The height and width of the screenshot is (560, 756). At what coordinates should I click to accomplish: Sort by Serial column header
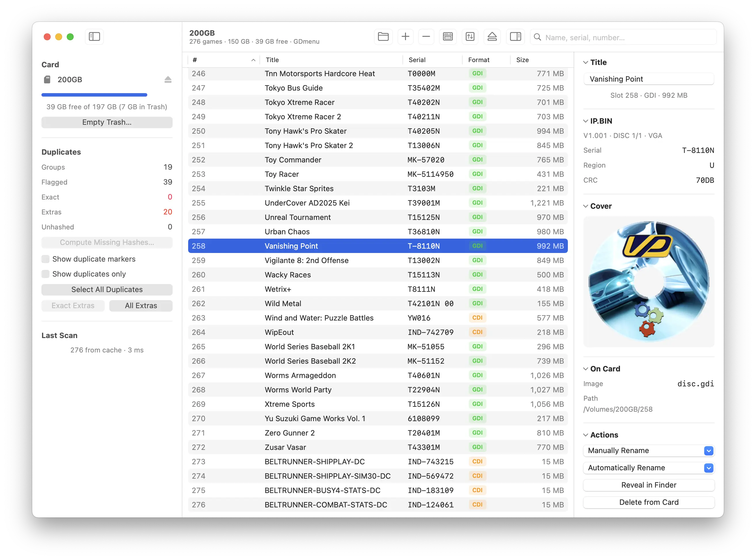click(432, 60)
